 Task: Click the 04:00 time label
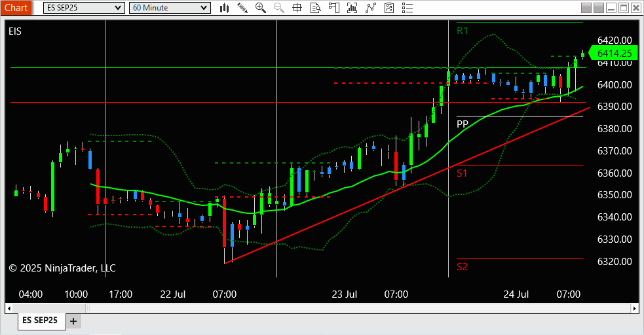click(x=31, y=294)
